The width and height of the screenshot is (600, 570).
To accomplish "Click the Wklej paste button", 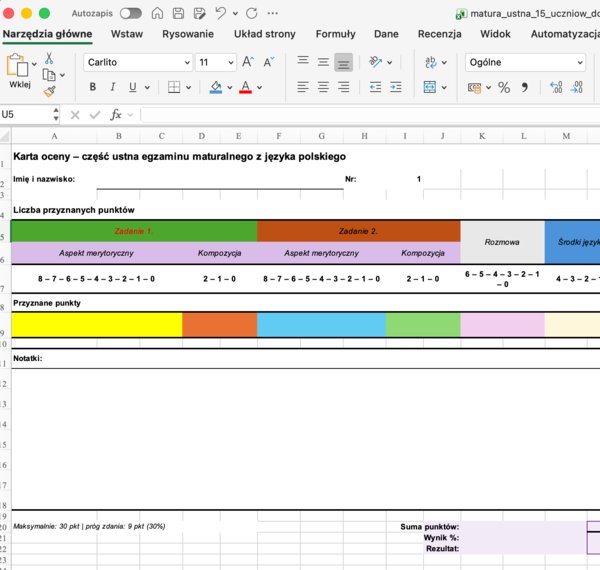I will click(18, 71).
